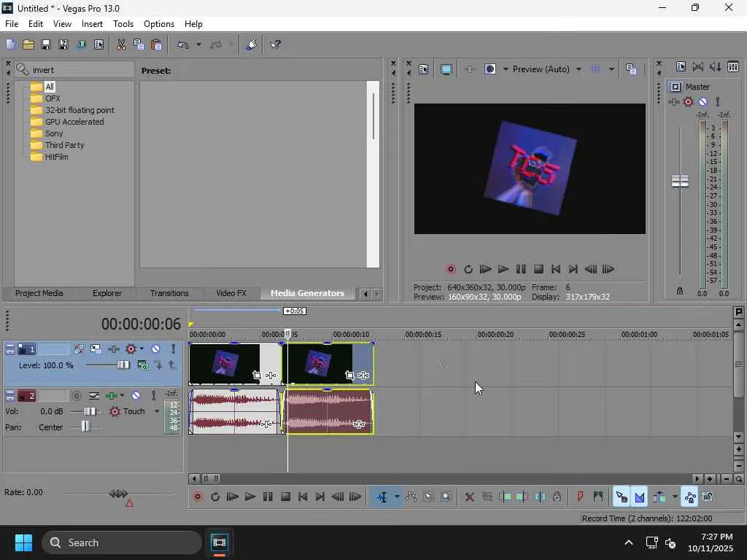Mute video track 1
Image resolution: width=747 pixels, height=560 pixels.
[x=156, y=349]
